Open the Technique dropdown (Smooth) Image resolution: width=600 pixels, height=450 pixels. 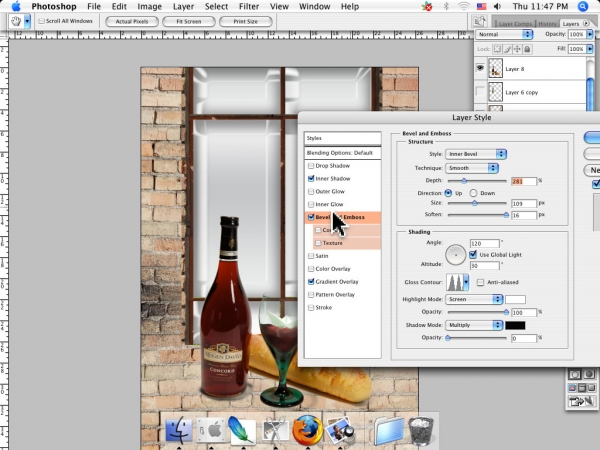coord(472,168)
